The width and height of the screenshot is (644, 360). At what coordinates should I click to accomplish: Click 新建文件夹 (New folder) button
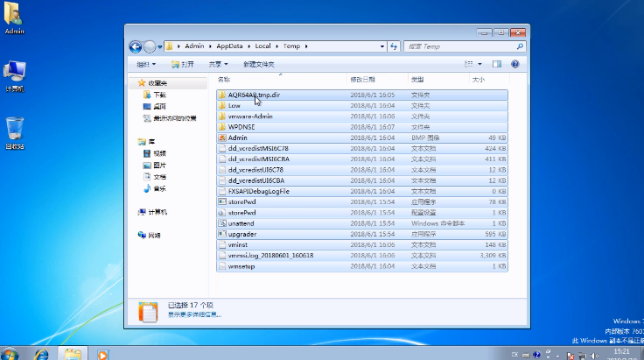[x=259, y=64]
